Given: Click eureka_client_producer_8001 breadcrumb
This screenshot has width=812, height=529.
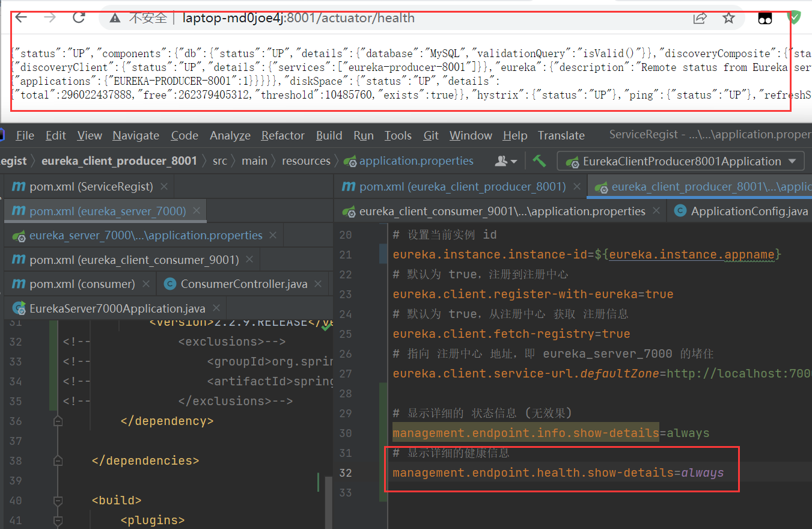Looking at the screenshot, I should [x=119, y=161].
